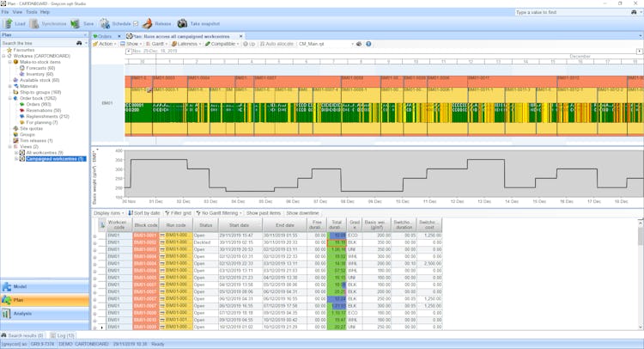Open the Tools menu

click(x=32, y=12)
